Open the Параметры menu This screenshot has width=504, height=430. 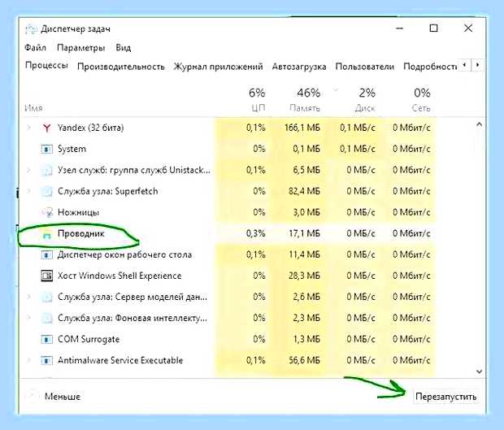(x=81, y=48)
